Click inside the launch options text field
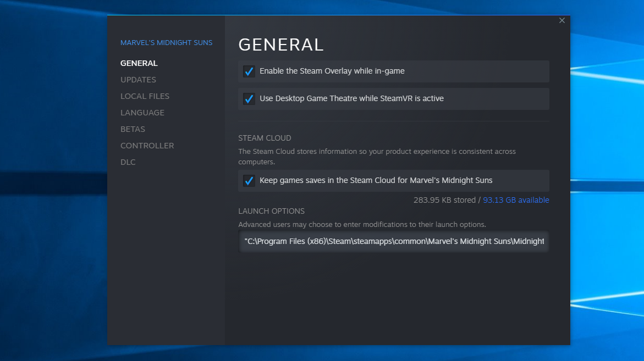This screenshot has height=361, width=644. [x=393, y=242]
